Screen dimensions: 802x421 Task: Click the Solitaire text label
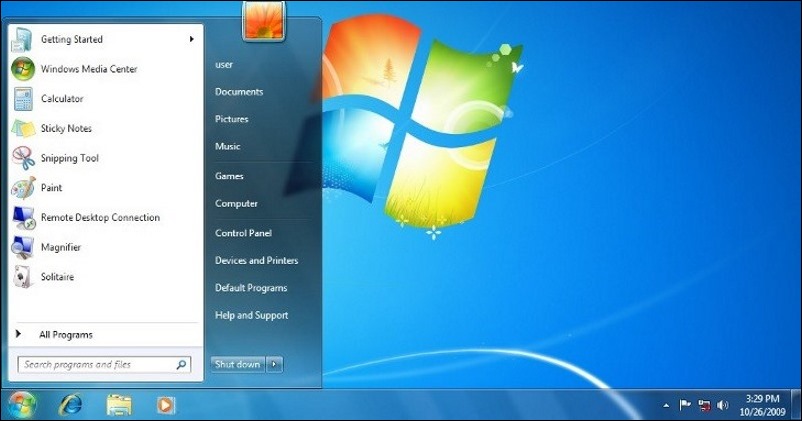tap(57, 277)
